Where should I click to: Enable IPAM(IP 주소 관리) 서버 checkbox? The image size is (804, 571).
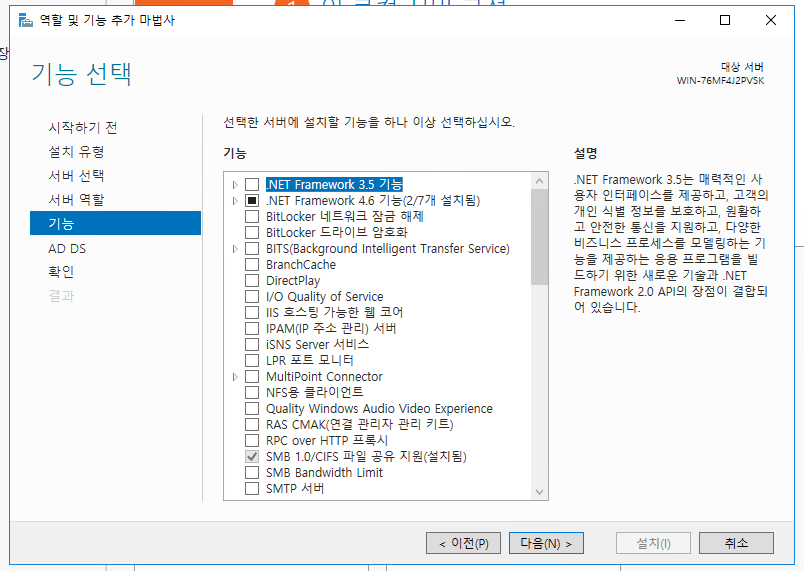pos(252,329)
